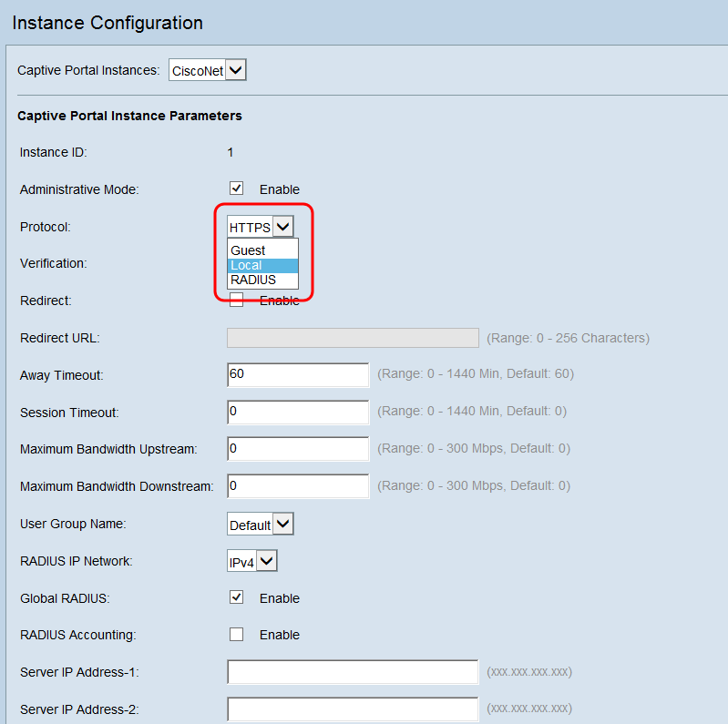Toggle the Administrative Mode Enable checkbox
This screenshot has width=728, height=724.
[x=237, y=189]
